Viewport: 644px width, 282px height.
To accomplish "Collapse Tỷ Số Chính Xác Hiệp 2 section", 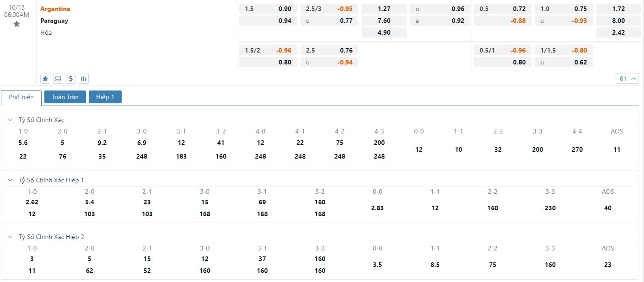I will click(x=10, y=237).
